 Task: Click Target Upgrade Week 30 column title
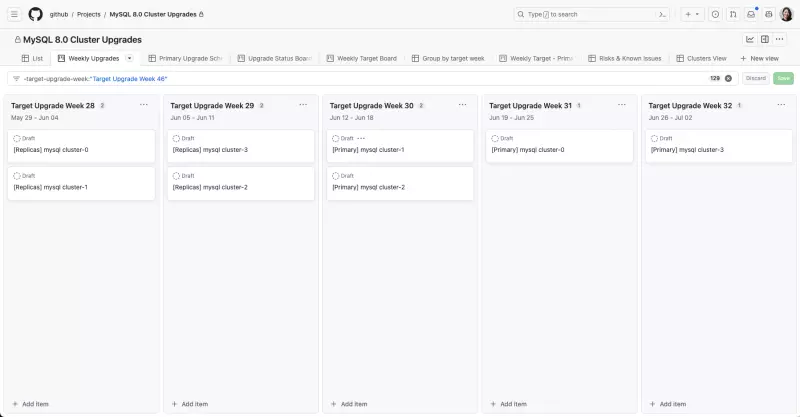tap(371, 106)
